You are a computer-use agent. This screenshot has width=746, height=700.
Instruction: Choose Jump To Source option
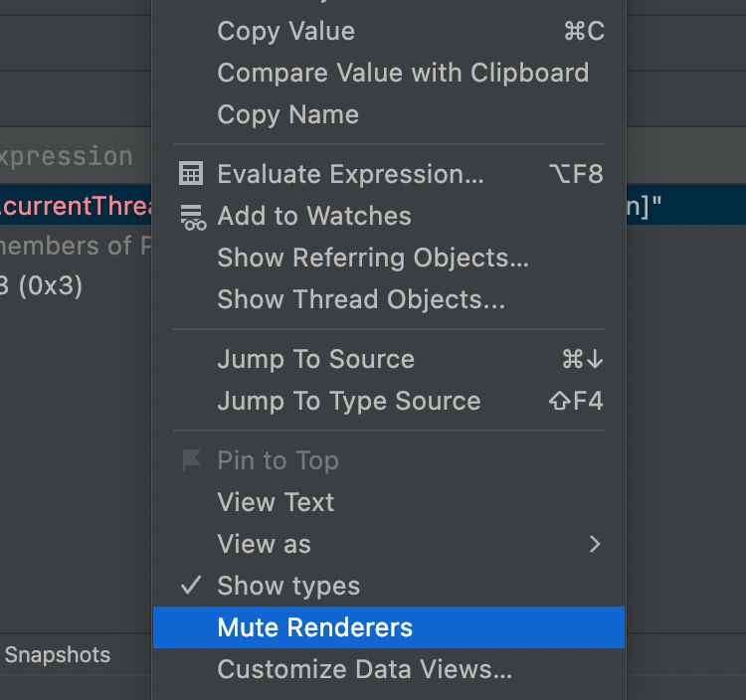(x=316, y=359)
